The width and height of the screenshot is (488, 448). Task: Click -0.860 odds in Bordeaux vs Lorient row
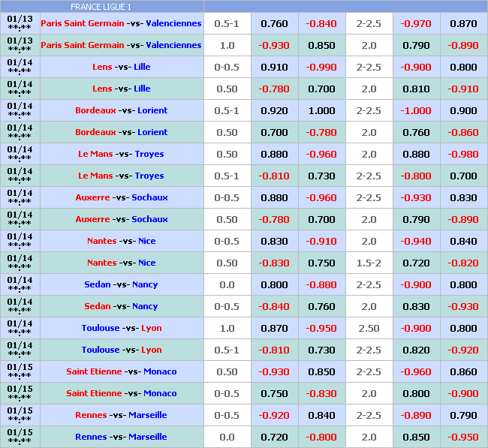[463, 132]
